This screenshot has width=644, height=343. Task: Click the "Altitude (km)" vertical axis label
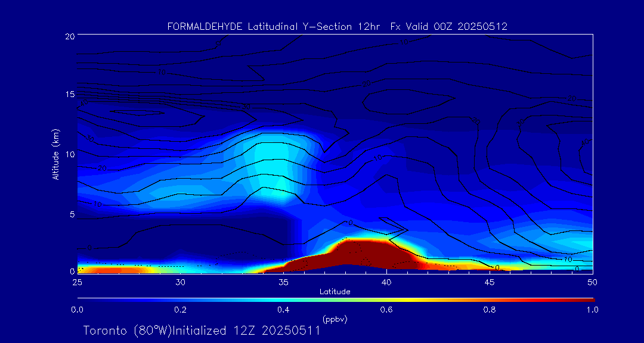point(55,155)
